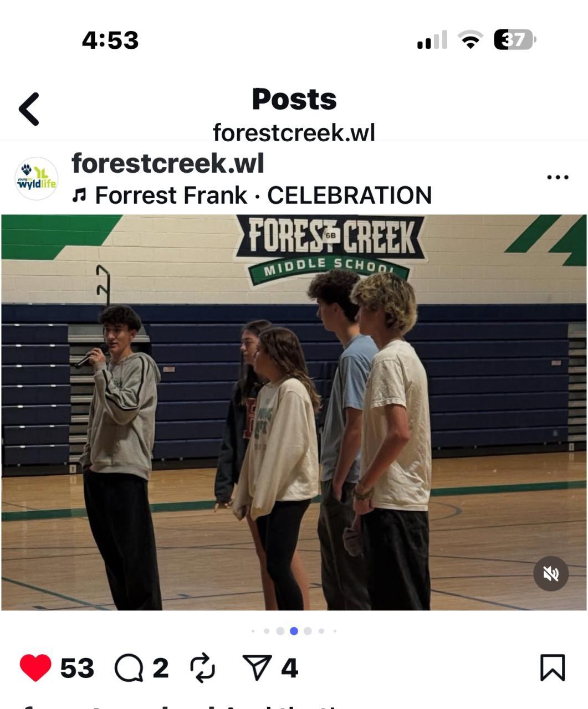588x709 pixels.
Task: Tap the Posts header title
Action: [294, 99]
